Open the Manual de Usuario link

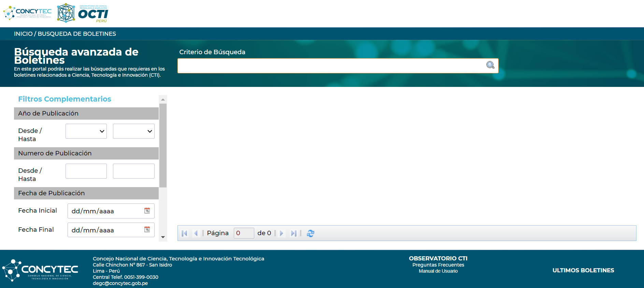(x=438, y=271)
